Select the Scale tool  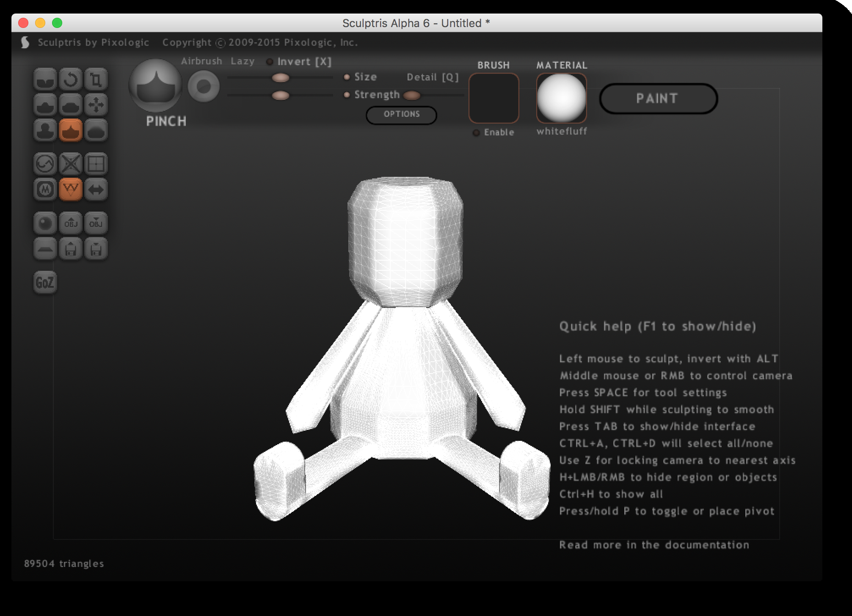click(x=96, y=79)
